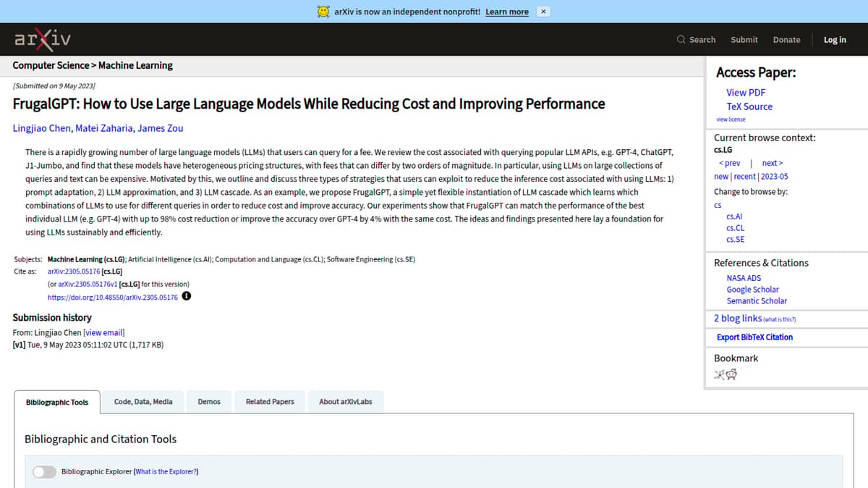Viewport: 868px width, 488px height.
Task: Click the arXiv:2305.05176 cite link
Action: (74, 272)
